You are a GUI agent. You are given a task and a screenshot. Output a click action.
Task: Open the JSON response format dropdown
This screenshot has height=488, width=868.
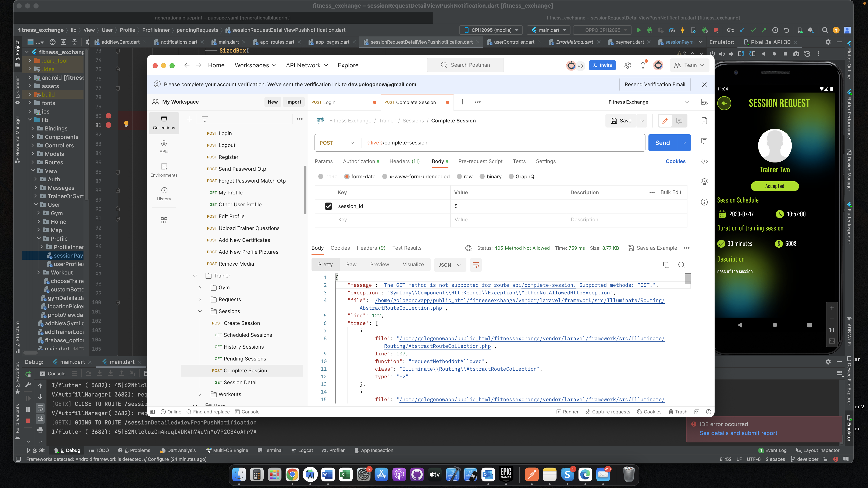449,265
